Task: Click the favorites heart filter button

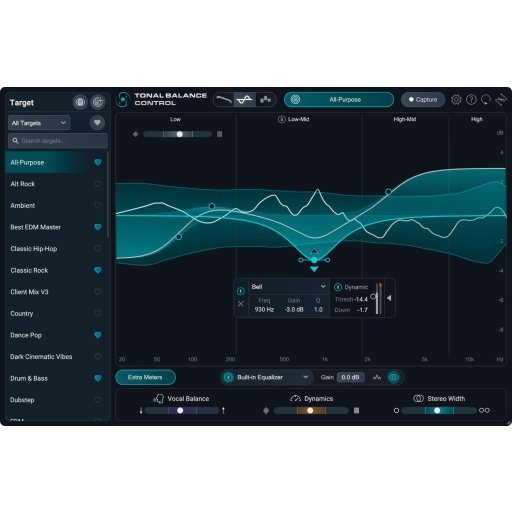Action: 97,123
